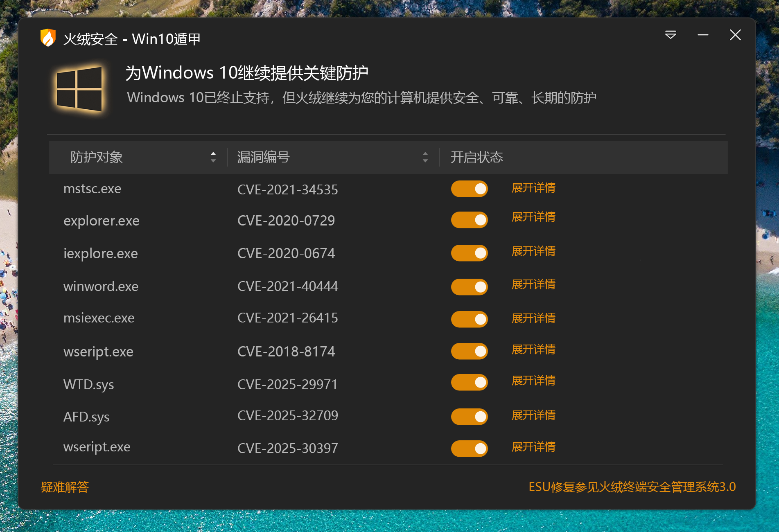Select the winword.exe entry
The image size is (779, 532).
click(x=101, y=286)
